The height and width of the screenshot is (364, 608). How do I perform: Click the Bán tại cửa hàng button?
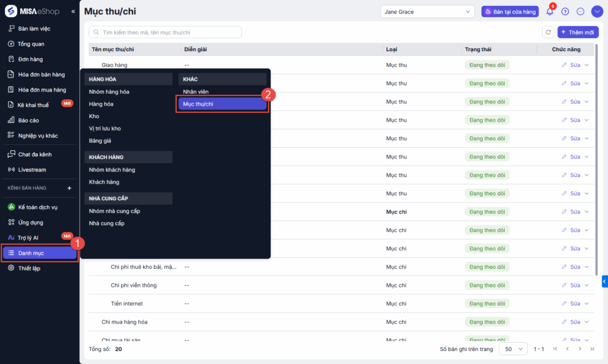pos(510,12)
